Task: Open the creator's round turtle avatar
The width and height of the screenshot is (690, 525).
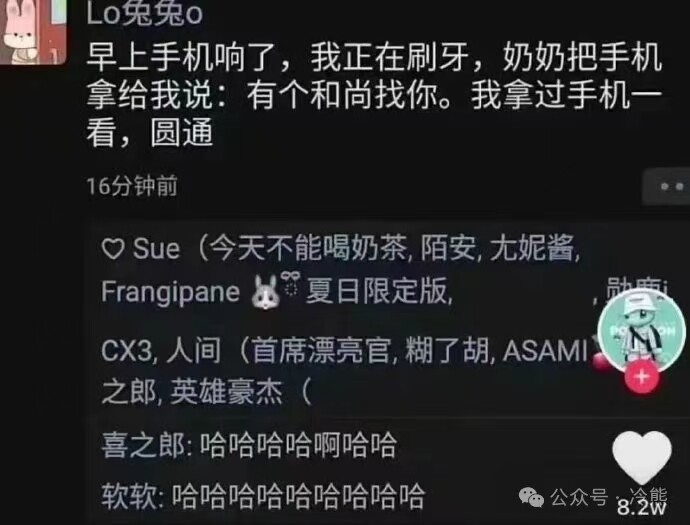Action: pos(642,331)
